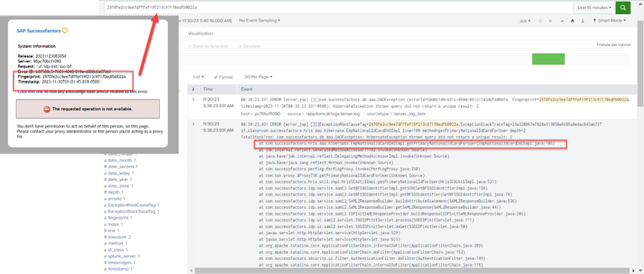Select the errorId field
This screenshot has height=274, width=644.
[114, 198]
